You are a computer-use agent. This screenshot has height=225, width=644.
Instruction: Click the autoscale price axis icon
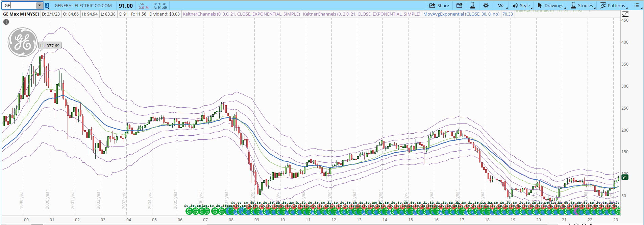[x=625, y=14]
